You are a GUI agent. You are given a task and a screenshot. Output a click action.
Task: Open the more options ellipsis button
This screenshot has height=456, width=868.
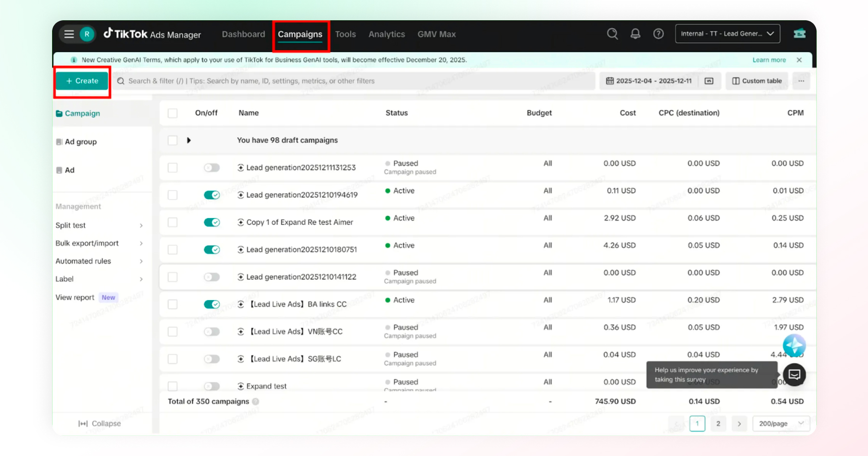(x=801, y=81)
